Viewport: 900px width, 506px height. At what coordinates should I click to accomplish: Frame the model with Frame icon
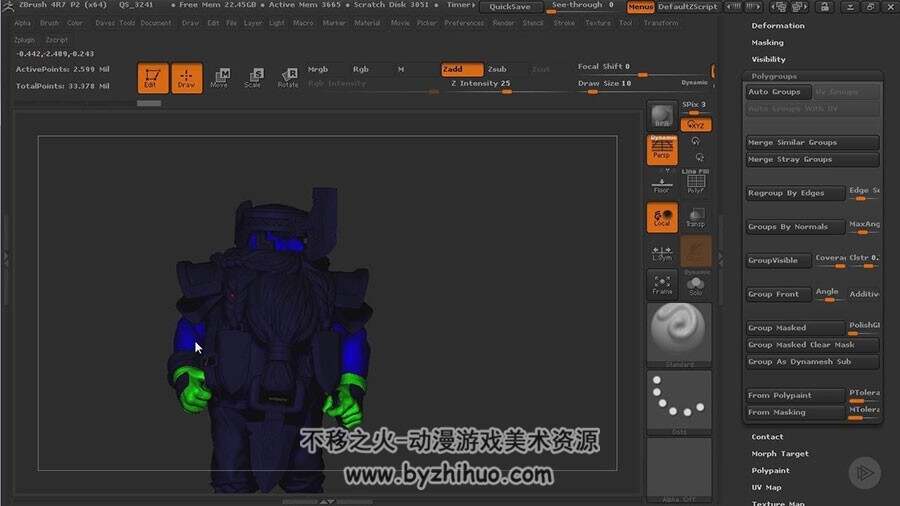click(662, 285)
